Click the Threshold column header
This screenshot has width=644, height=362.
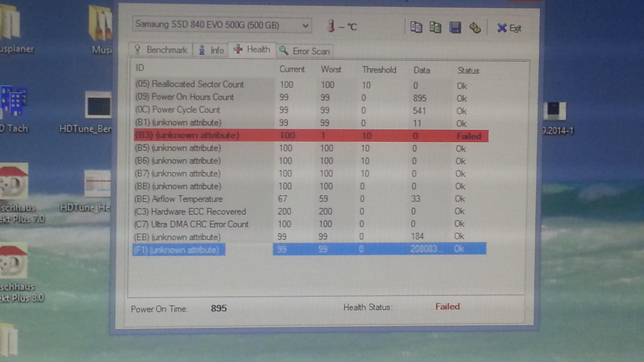(x=379, y=70)
